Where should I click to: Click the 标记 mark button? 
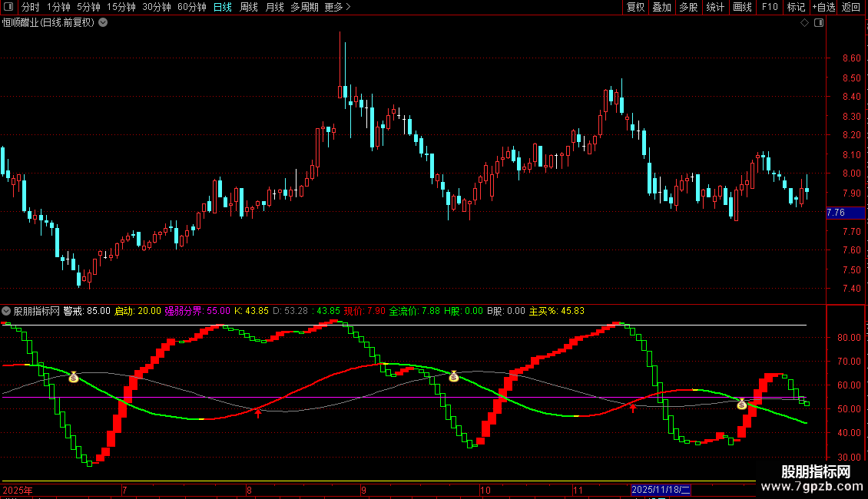[x=796, y=7]
